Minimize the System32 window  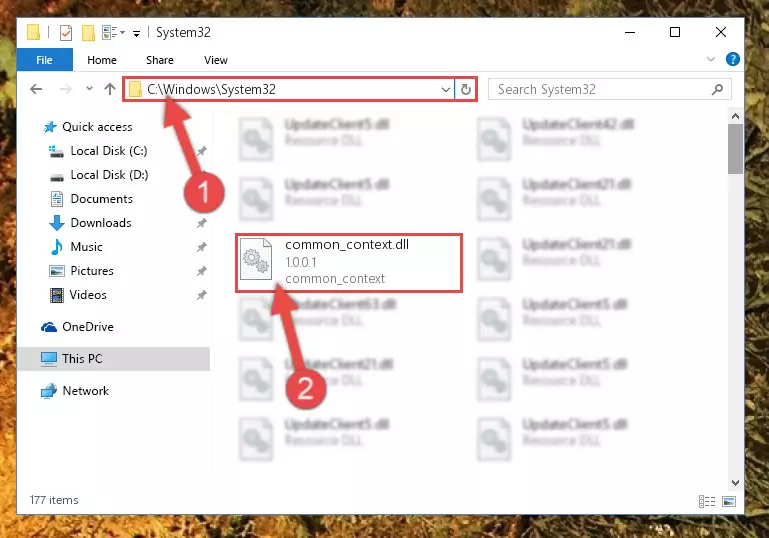pyautogui.click(x=630, y=32)
